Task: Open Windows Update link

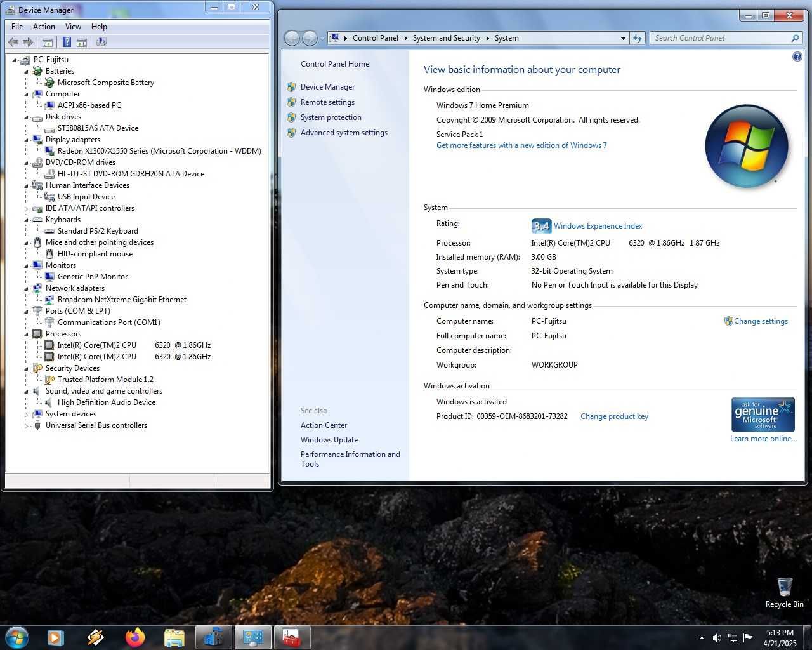Action: point(329,440)
